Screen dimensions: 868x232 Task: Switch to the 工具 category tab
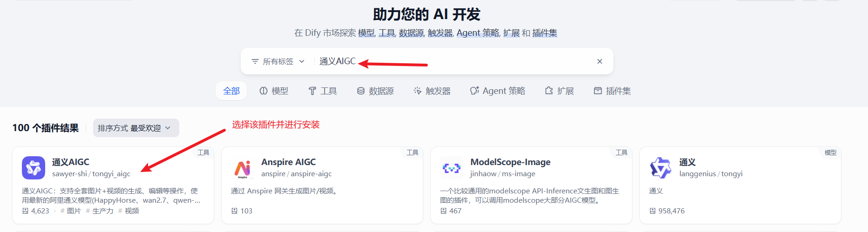pos(323,91)
